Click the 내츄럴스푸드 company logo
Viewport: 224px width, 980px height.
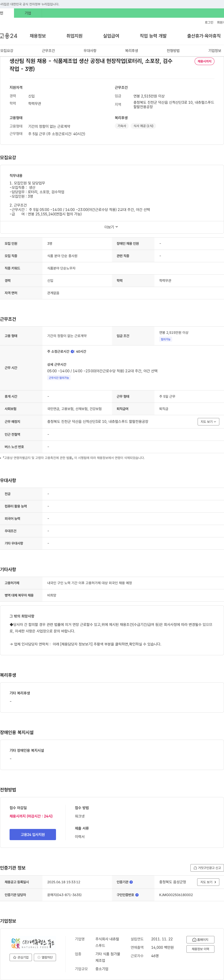33,943
